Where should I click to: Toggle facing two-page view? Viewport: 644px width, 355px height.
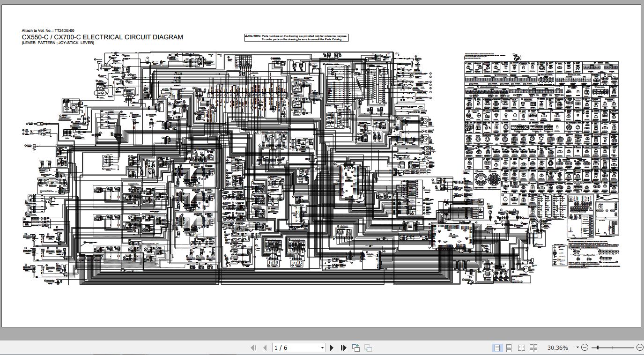point(521,348)
